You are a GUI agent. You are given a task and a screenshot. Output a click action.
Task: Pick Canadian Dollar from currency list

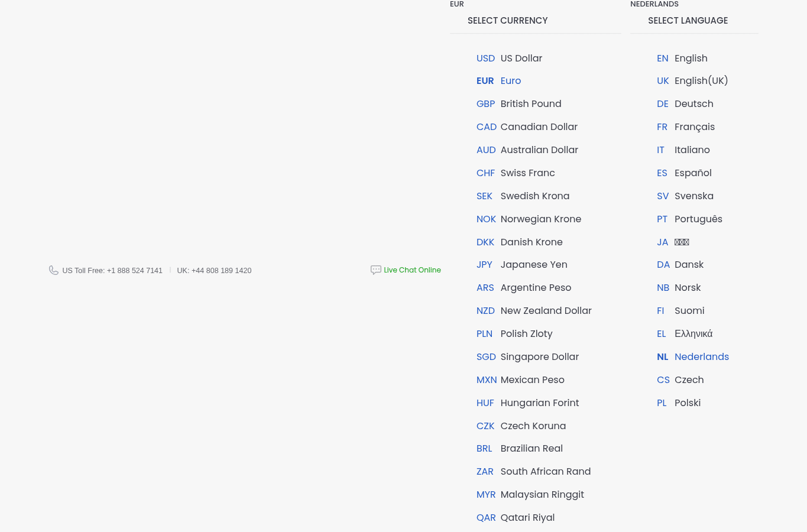pyautogui.click(x=527, y=127)
